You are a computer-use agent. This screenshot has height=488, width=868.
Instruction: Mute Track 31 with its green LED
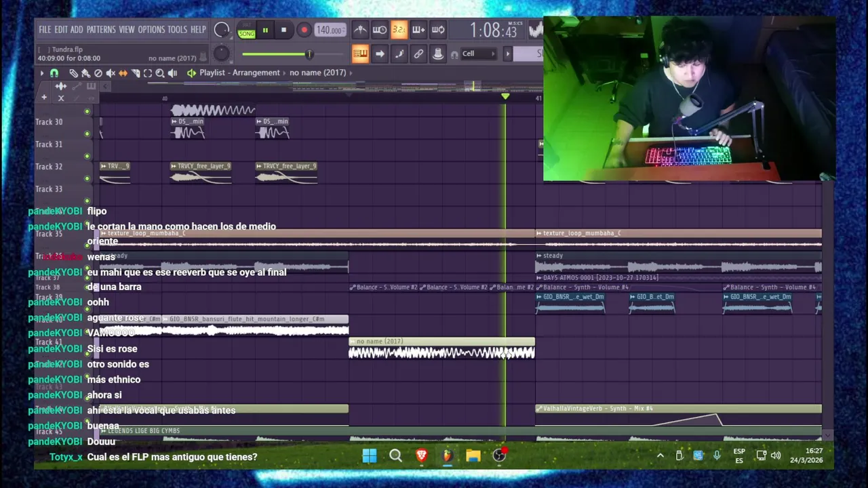[87, 156]
